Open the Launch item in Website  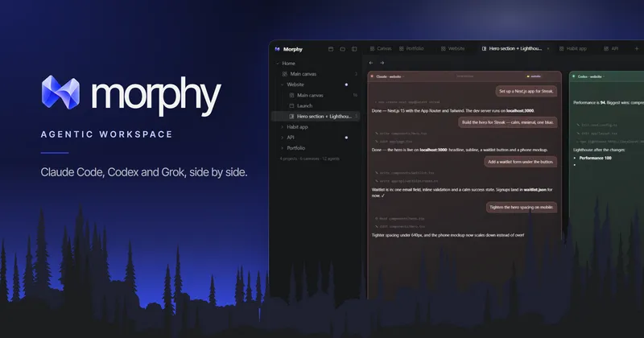click(316, 105)
